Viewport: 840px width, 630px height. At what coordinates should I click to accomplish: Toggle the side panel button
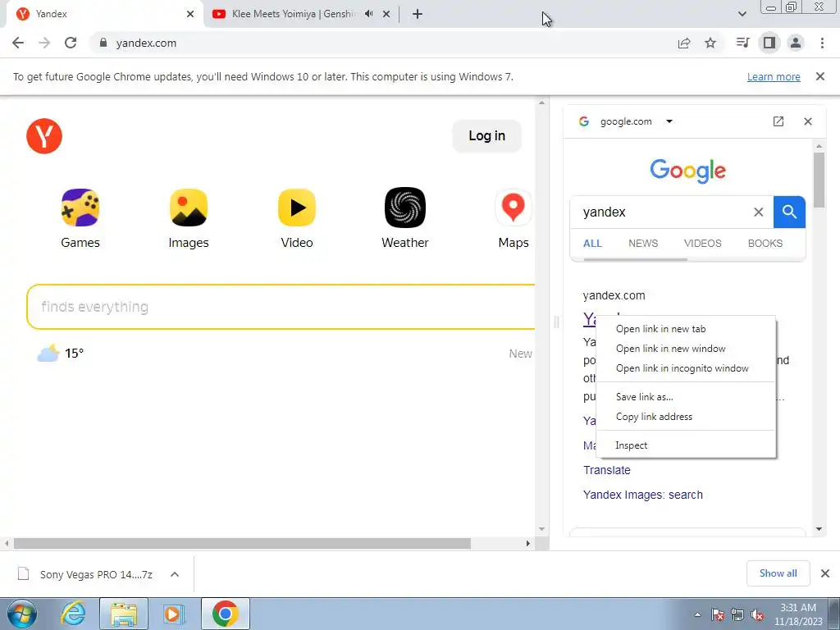pos(769,43)
